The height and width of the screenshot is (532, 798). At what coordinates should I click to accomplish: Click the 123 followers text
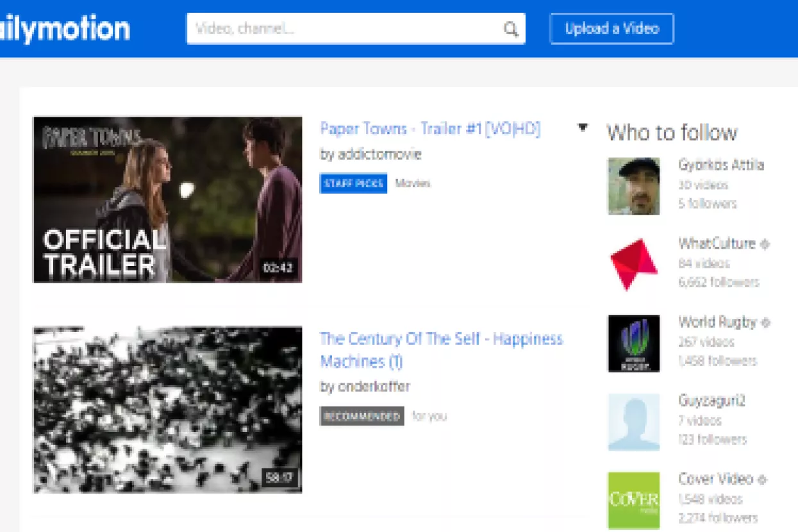click(x=712, y=440)
